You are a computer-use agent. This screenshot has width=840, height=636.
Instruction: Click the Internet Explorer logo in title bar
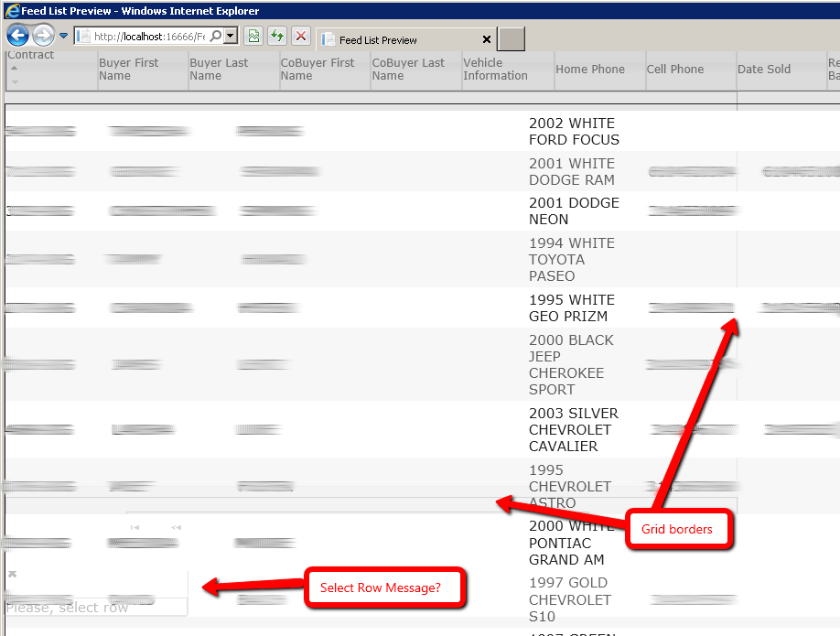point(12,11)
